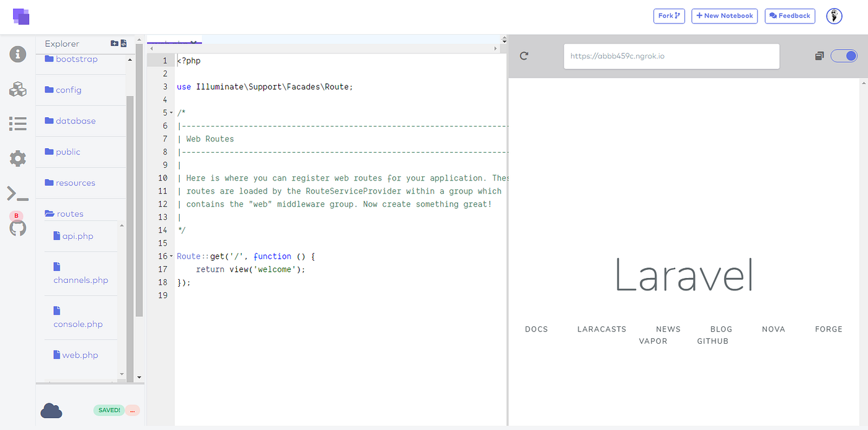Open the preview in a separate window
Screen dimensions: 868x430
pos(819,56)
